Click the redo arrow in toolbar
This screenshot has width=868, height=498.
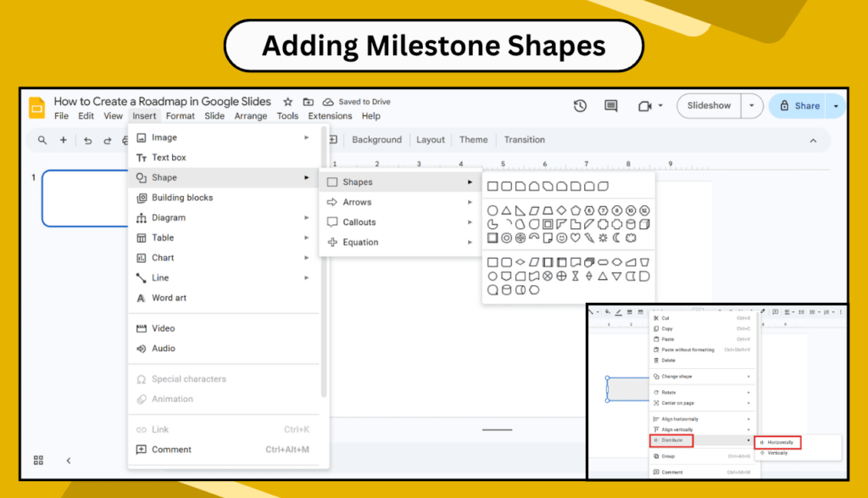pos(108,140)
